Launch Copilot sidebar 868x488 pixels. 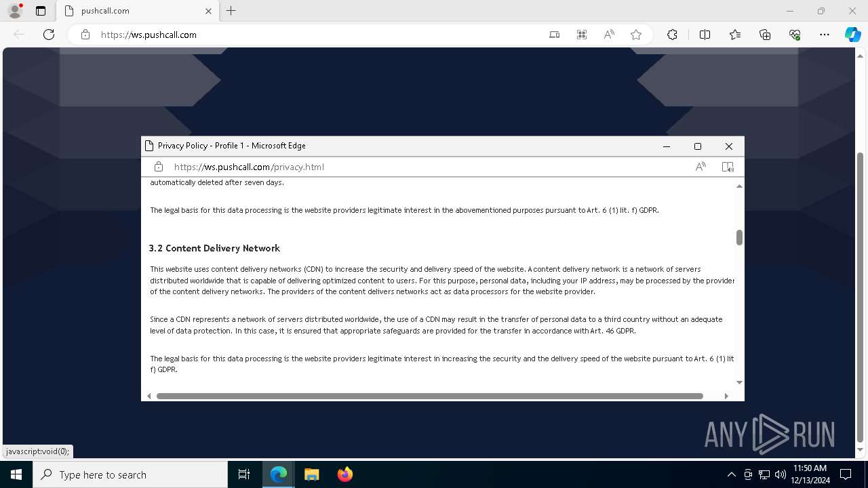pyautogui.click(x=852, y=35)
